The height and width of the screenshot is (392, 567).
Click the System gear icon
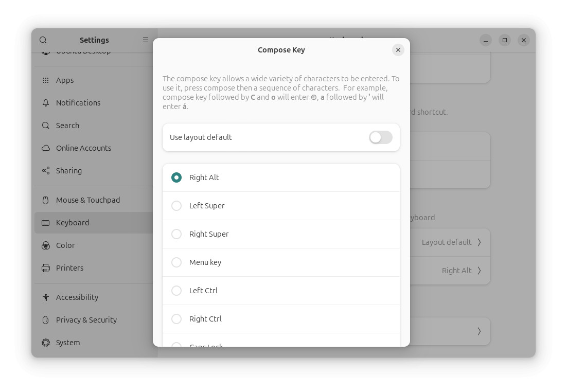(x=46, y=343)
